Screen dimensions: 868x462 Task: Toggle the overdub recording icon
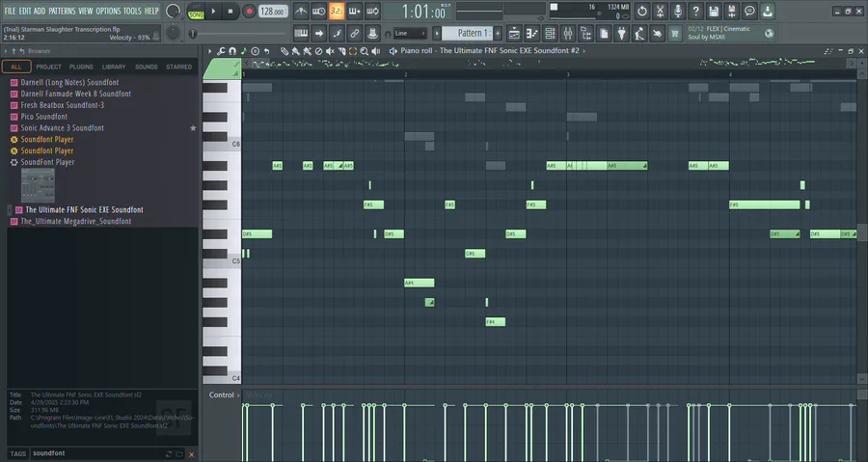click(354, 11)
